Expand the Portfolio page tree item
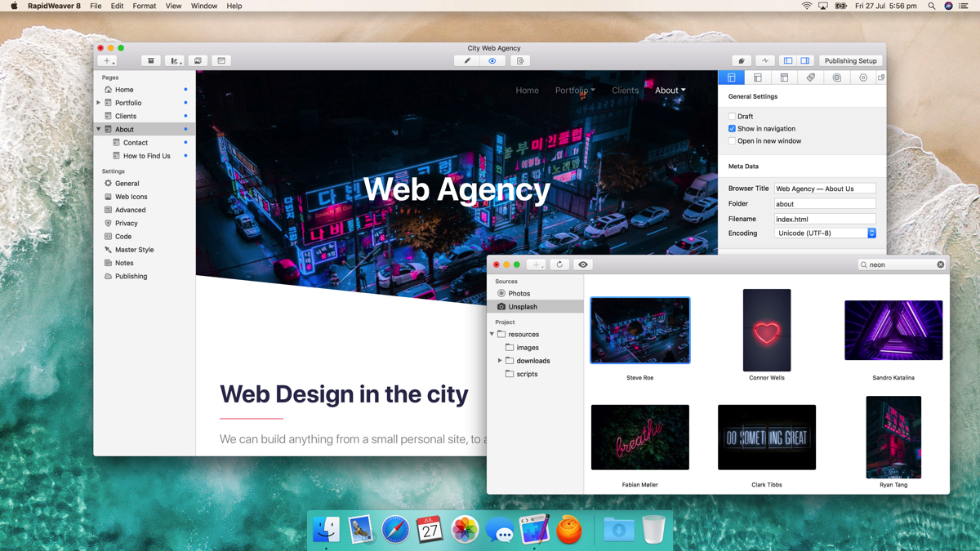 click(99, 103)
